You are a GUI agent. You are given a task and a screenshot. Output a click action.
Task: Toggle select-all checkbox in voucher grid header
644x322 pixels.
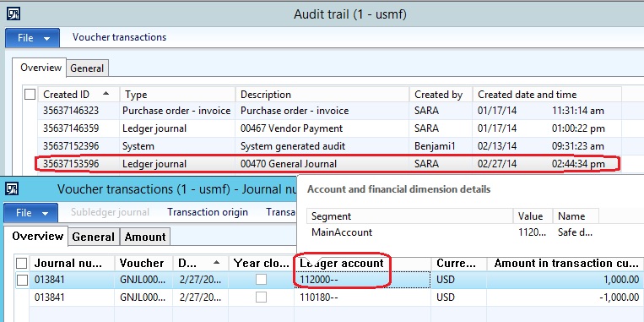21,263
